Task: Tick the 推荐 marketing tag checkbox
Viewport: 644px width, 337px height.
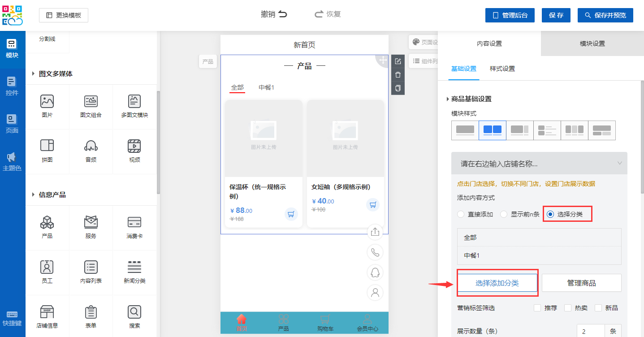Action: click(537, 308)
